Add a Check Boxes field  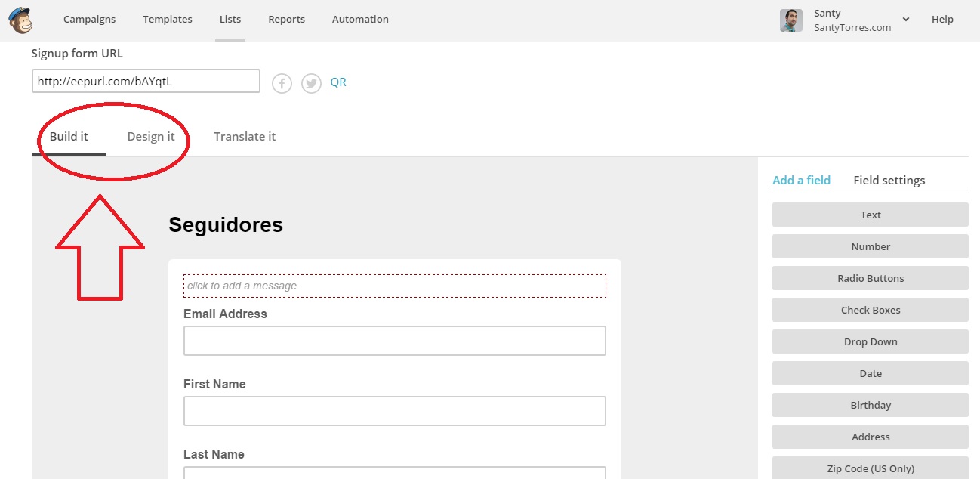870,310
